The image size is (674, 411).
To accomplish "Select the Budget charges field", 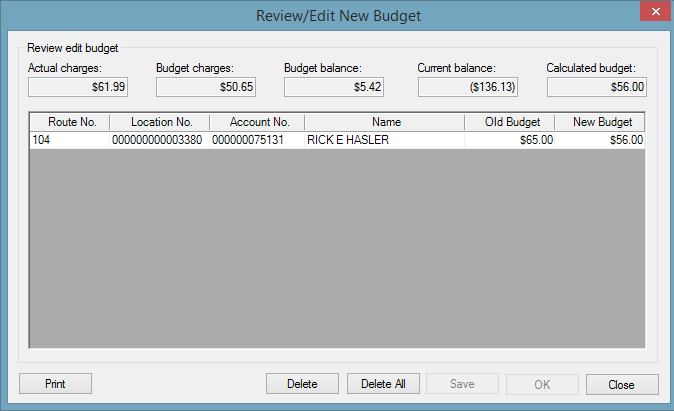I will [206, 87].
